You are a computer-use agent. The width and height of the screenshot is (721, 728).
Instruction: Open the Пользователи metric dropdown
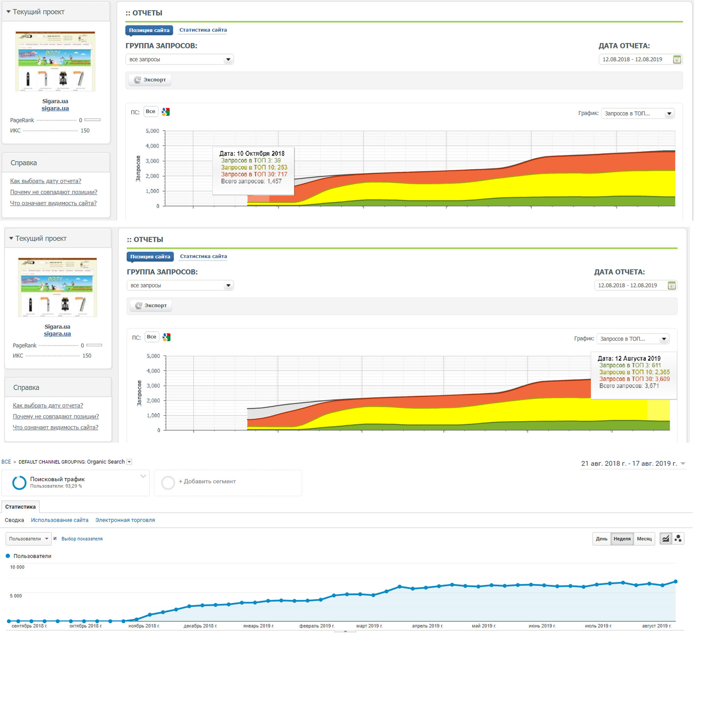(x=28, y=539)
